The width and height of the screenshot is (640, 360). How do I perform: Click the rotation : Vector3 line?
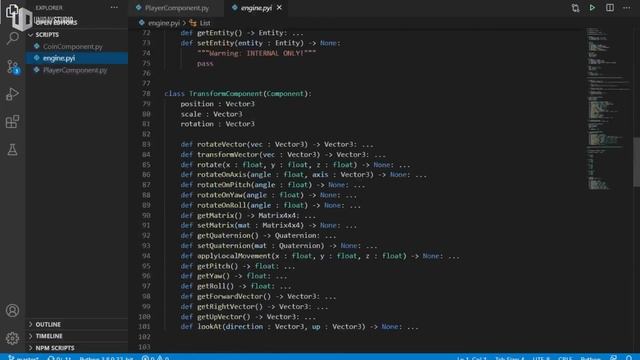[217, 124]
